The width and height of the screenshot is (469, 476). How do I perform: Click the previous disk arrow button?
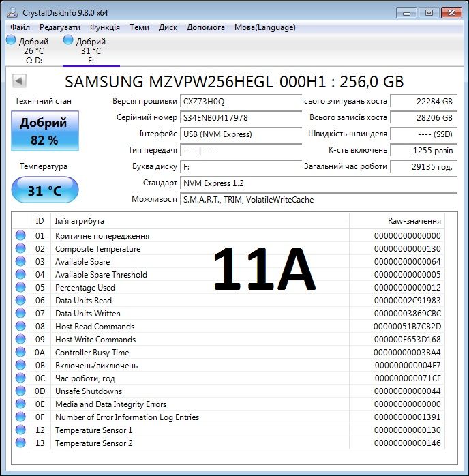[19, 81]
